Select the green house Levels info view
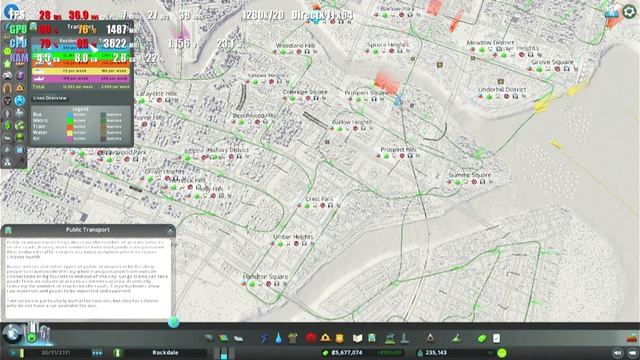Screen dimensions: 640x360 click(x=7, y=64)
